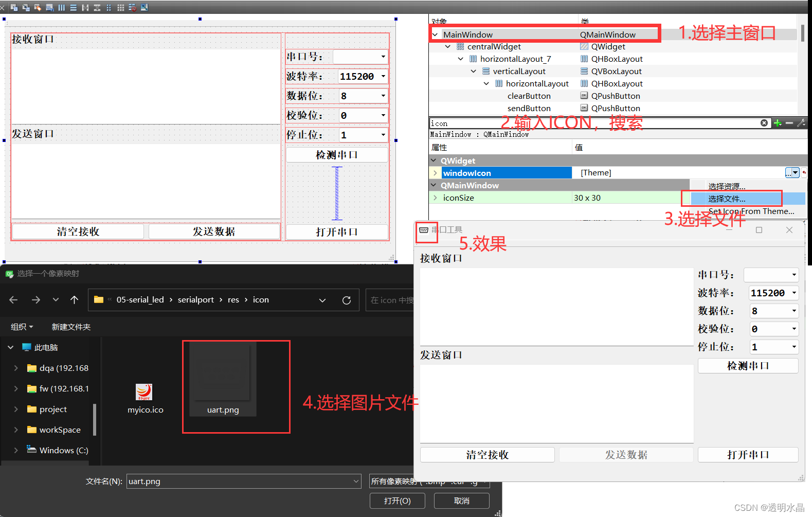Click the keyboard icon in the 串口工具 title bar
Screen dimensions: 812x517
[x=424, y=230]
